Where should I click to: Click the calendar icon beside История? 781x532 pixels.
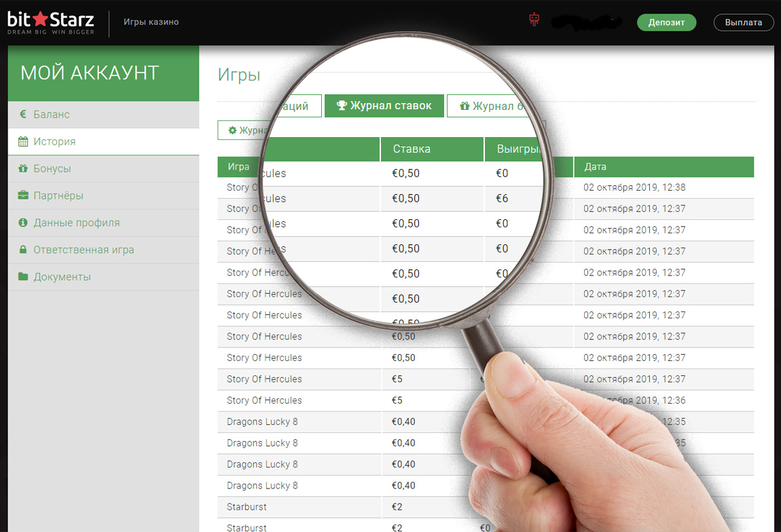pyautogui.click(x=22, y=142)
